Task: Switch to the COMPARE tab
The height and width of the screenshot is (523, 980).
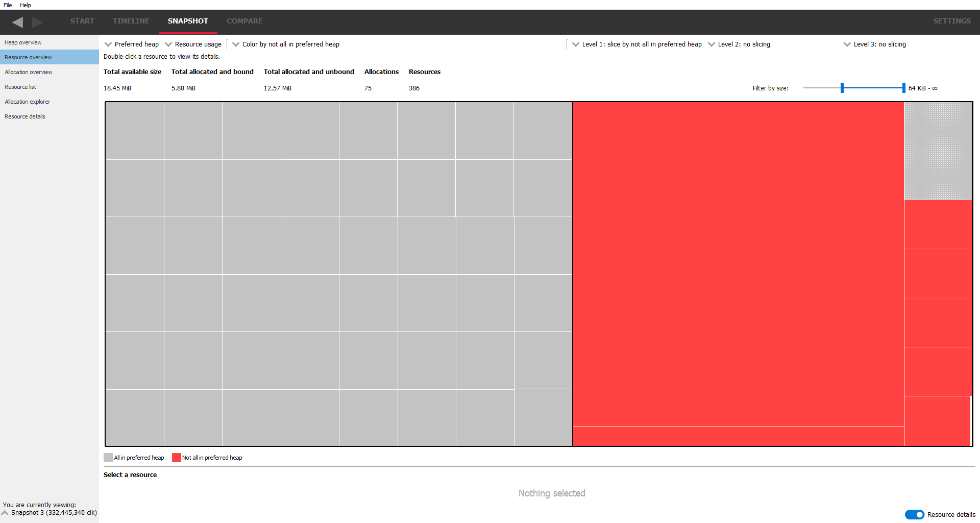Action: 244,21
